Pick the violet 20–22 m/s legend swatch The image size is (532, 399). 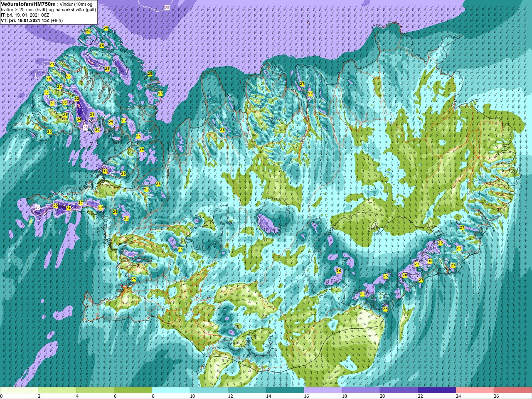pyautogui.click(x=399, y=390)
